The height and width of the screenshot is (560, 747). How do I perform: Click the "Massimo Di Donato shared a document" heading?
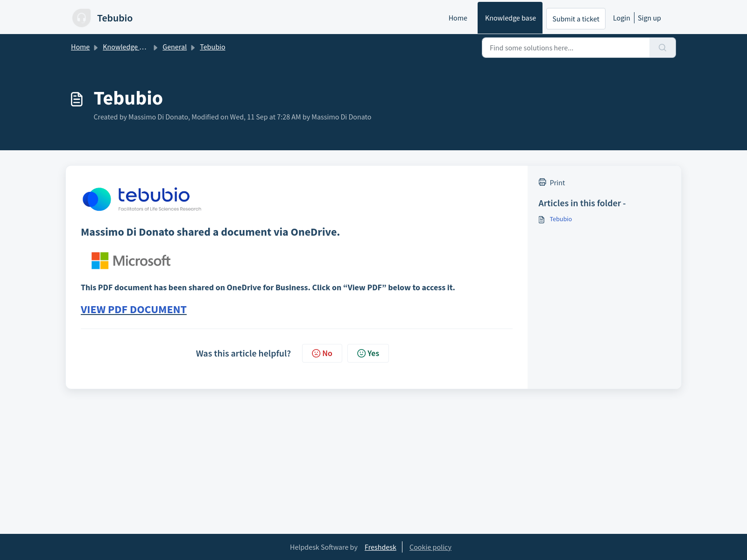[210, 232]
